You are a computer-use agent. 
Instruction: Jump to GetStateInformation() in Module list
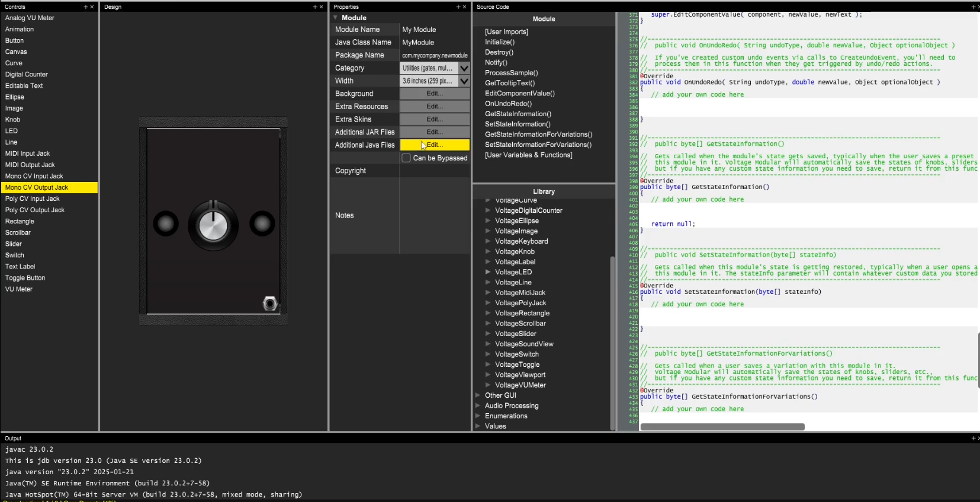point(518,114)
